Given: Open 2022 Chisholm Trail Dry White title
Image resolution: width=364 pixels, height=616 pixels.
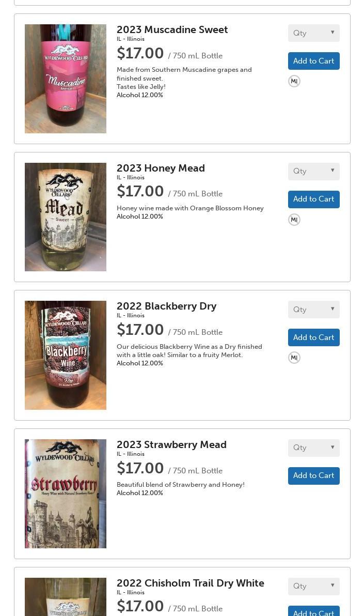Looking at the screenshot, I should pos(190,583).
